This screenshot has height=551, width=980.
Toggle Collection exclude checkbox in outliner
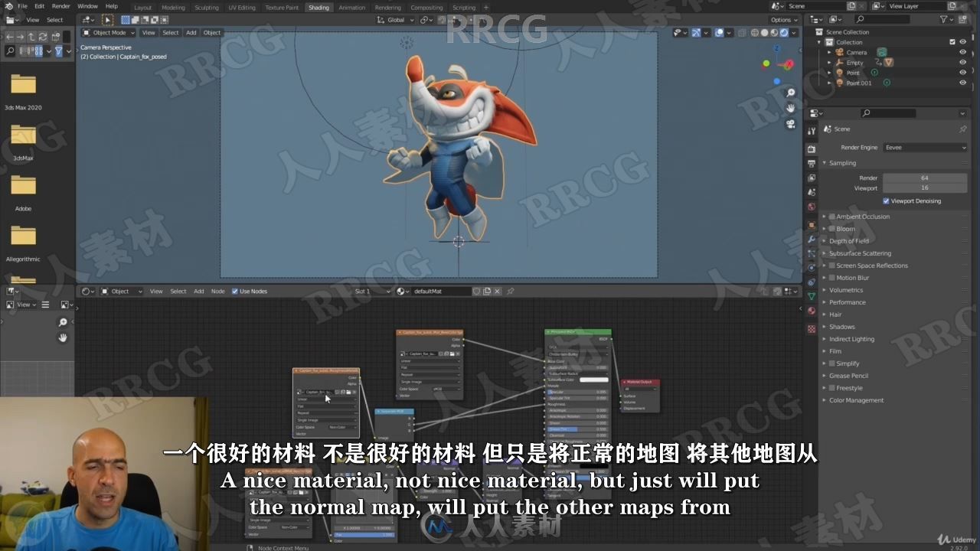[952, 42]
